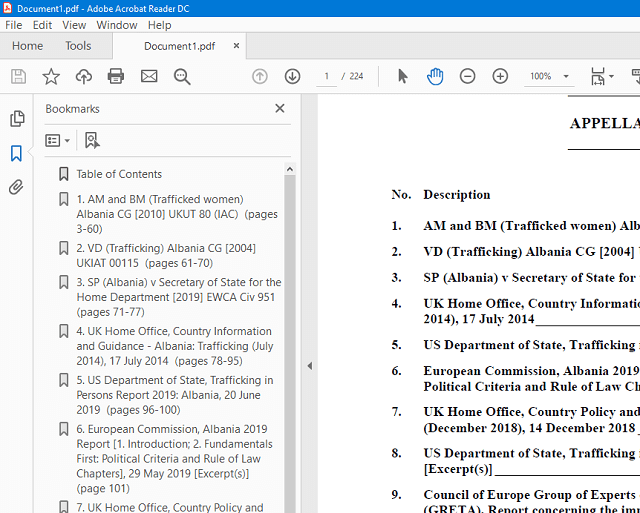Click 'Description' column heading in document
This screenshot has width=640, height=513.
457,195
